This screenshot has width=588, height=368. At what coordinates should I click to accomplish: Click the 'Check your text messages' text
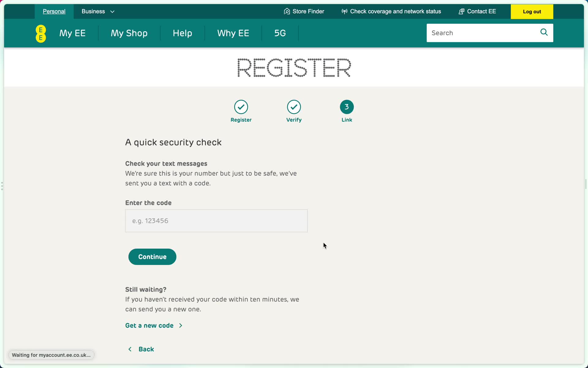coord(166,163)
